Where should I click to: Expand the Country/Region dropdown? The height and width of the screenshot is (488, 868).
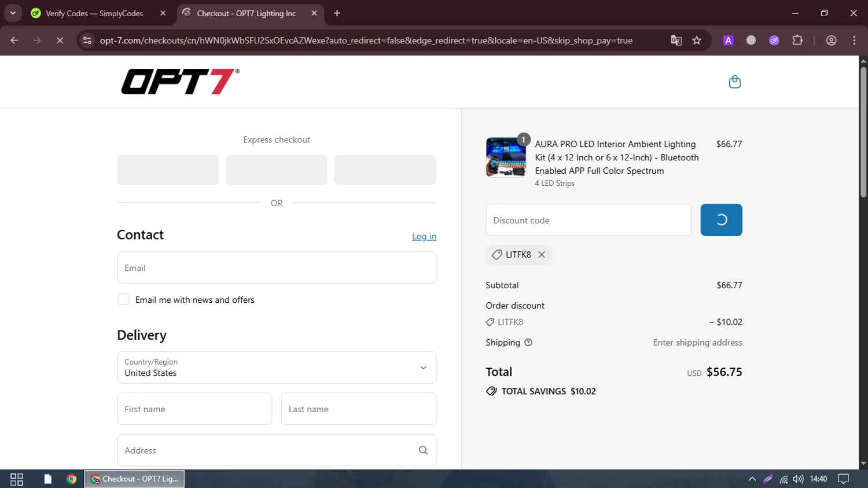tap(277, 368)
